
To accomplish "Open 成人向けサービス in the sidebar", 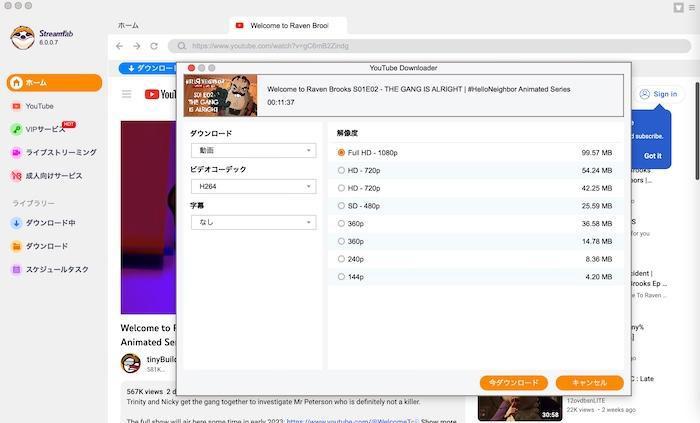I will tap(54, 176).
